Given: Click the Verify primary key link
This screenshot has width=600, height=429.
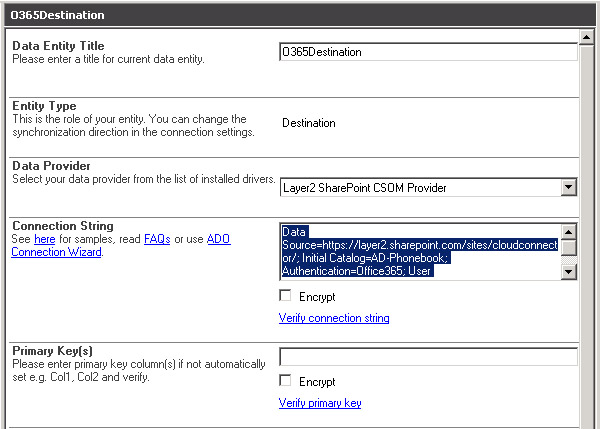Looking at the screenshot, I should pyautogui.click(x=320, y=403).
